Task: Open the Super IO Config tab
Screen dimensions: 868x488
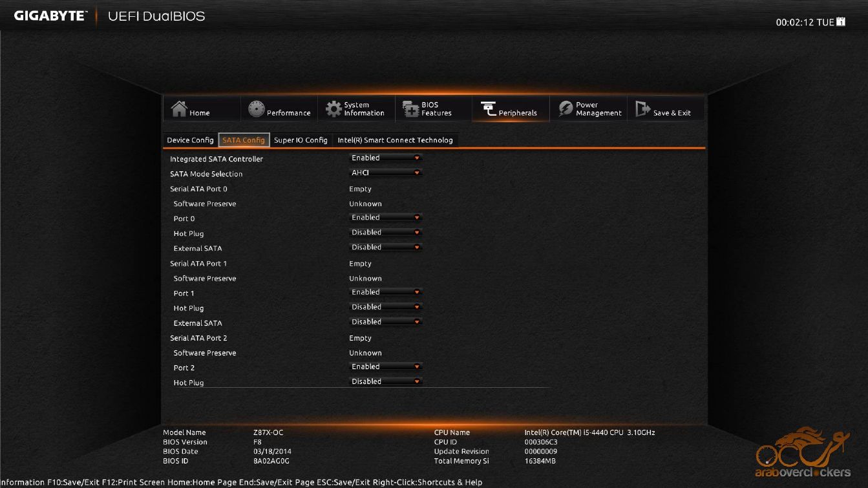Action: click(x=301, y=140)
